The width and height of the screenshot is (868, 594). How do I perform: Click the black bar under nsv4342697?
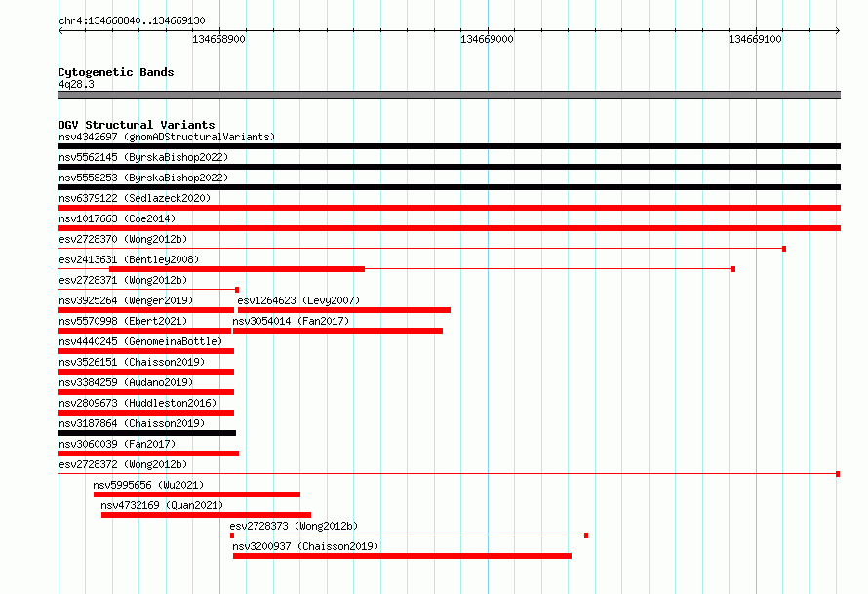pos(449,146)
